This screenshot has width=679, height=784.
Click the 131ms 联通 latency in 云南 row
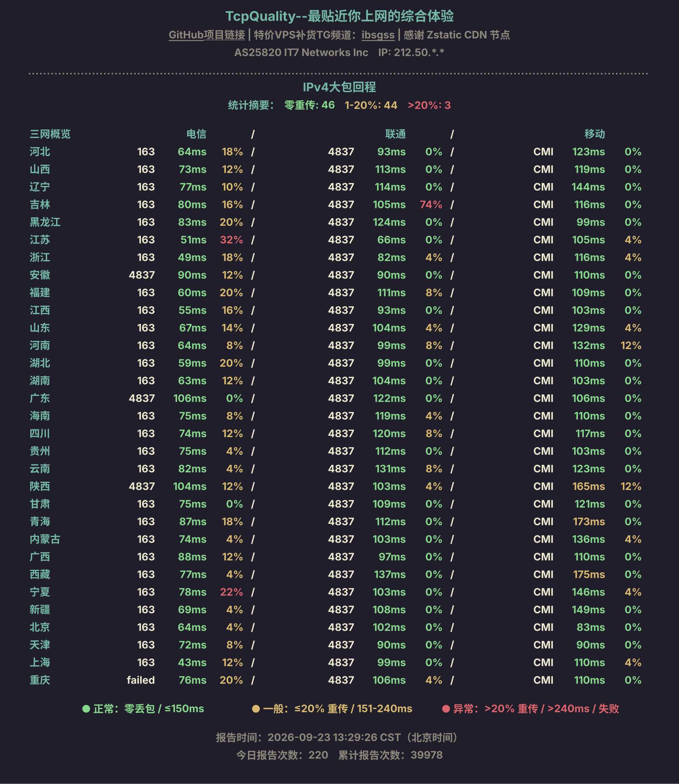(390, 469)
